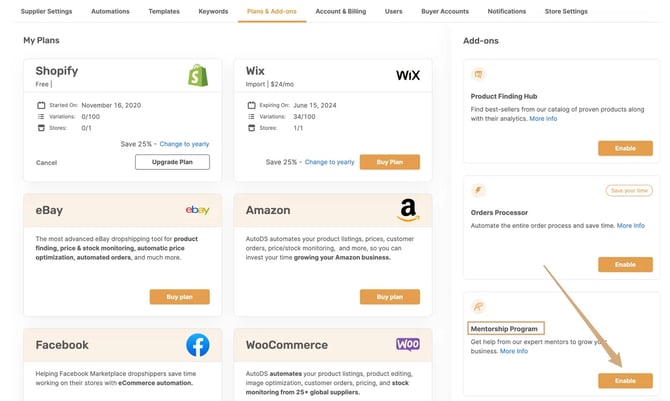Screen dimensions: 670x401
Task: Click the Shopify Started On calendar icon
Action: [x=41, y=105]
